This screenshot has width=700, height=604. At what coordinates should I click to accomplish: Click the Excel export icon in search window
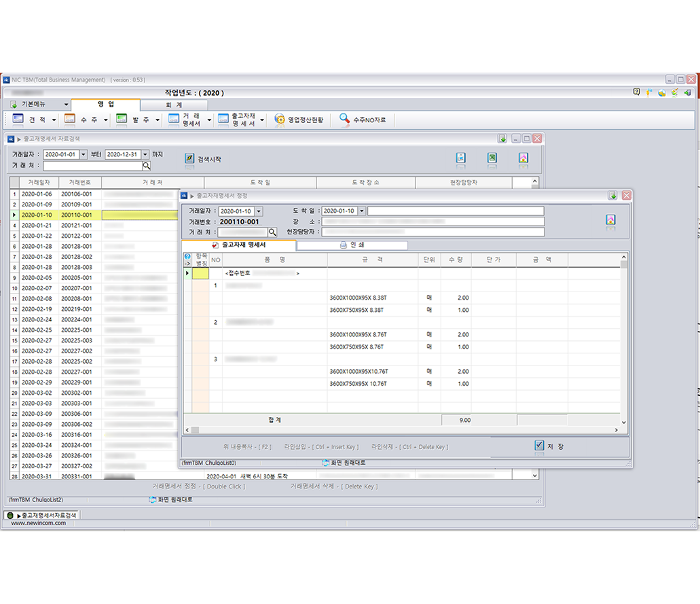(x=492, y=158)
